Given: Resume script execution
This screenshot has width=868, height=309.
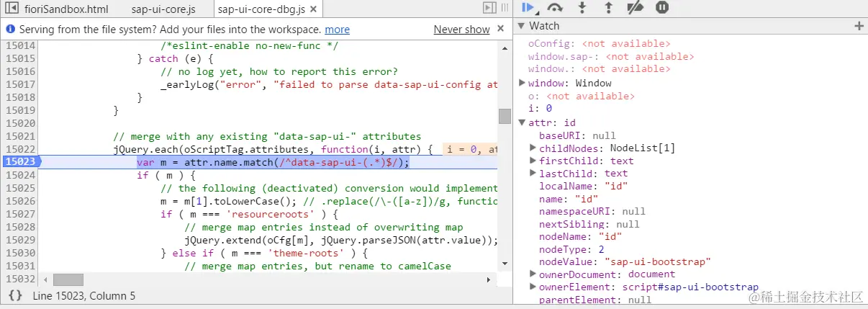Looking at the screenshot, I should click(528, 8).
